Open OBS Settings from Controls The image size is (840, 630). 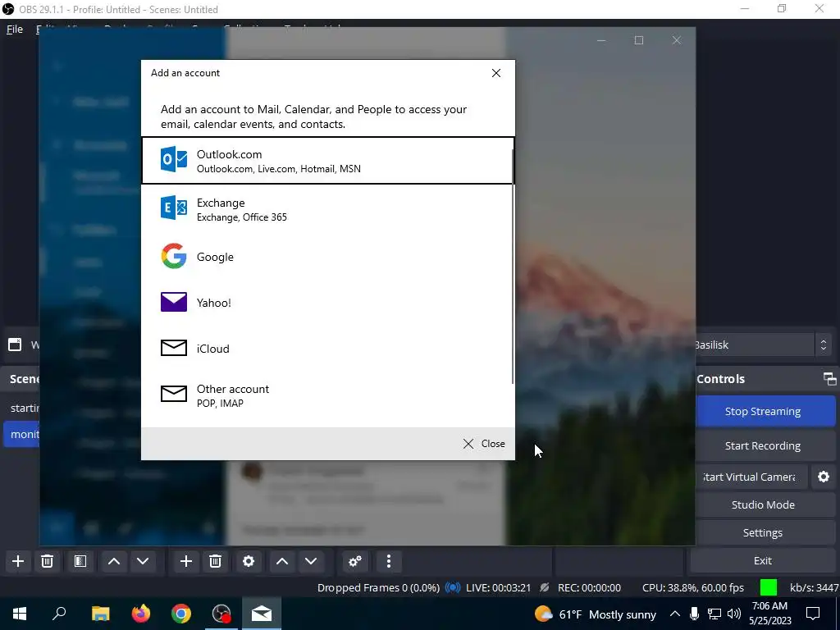765,532
